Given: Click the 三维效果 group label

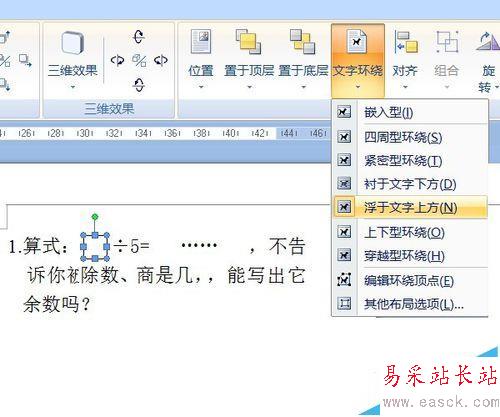Looking at the screenshot, I should tap(109, 109).
